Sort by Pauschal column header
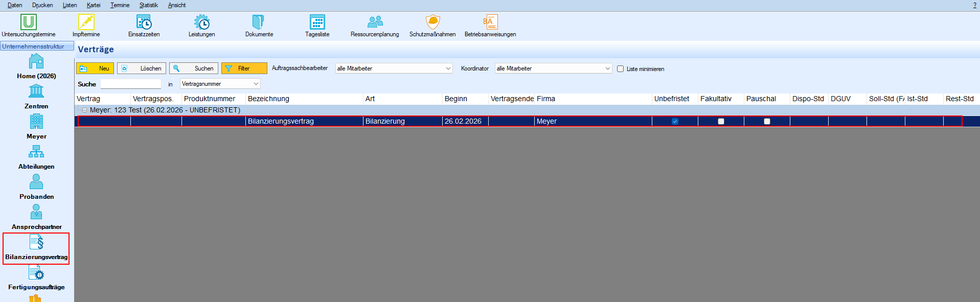 coord(767,99)
